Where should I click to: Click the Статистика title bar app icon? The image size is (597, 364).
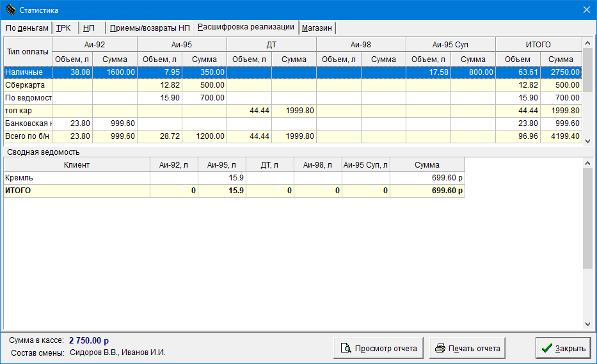(x=10, y=10)
